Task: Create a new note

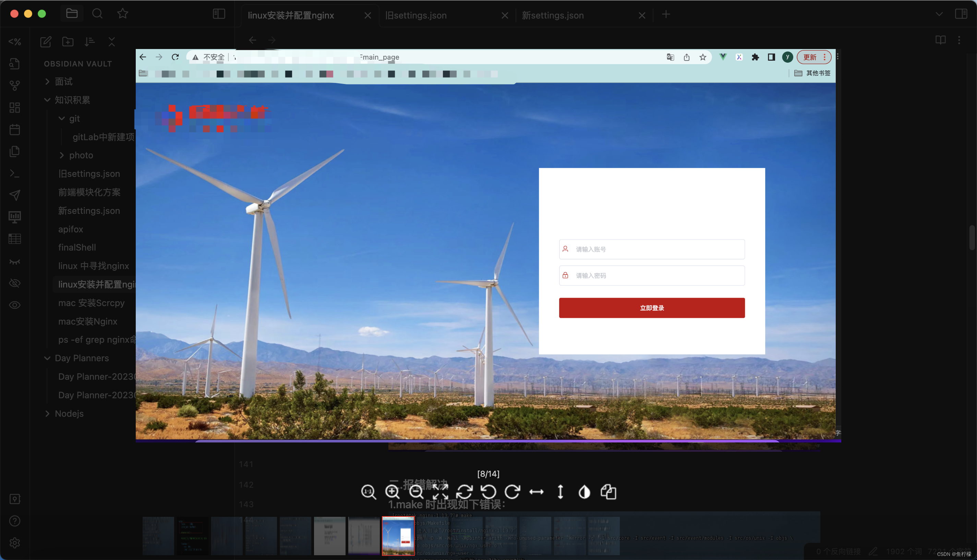Action: 46,41
